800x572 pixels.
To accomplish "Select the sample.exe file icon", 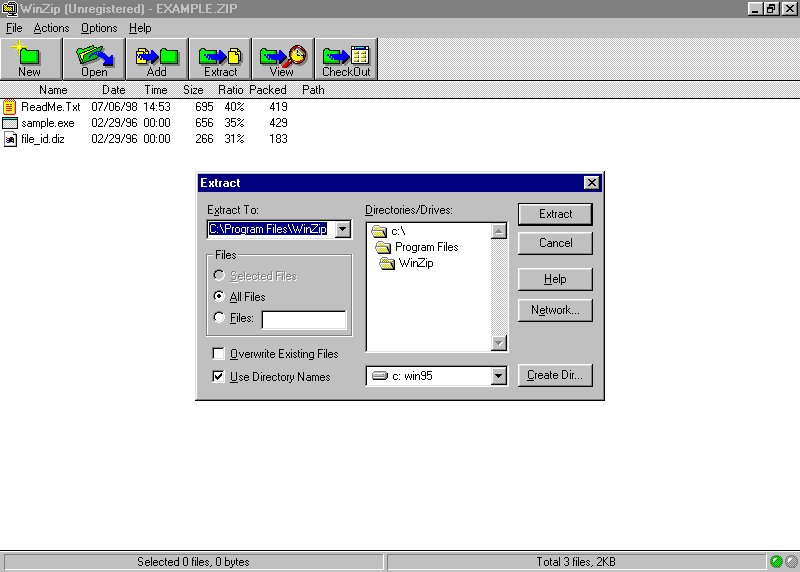I will coord(10,123).
